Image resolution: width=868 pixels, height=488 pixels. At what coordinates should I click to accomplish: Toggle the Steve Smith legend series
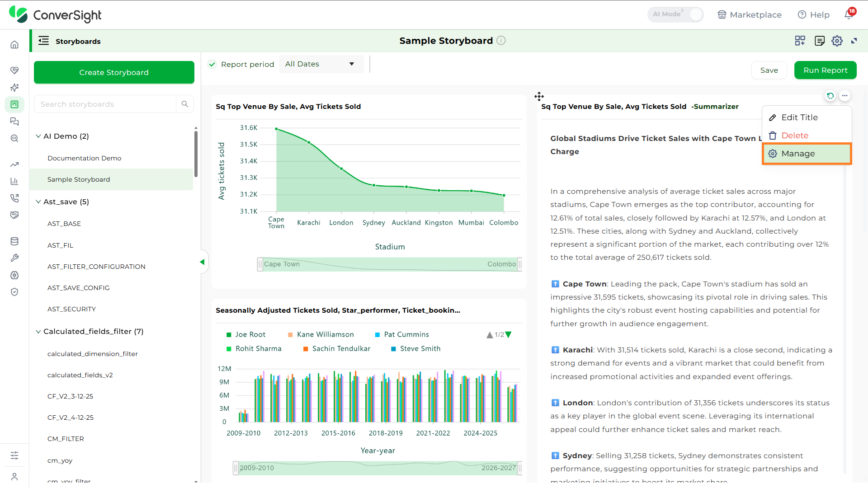415,349
